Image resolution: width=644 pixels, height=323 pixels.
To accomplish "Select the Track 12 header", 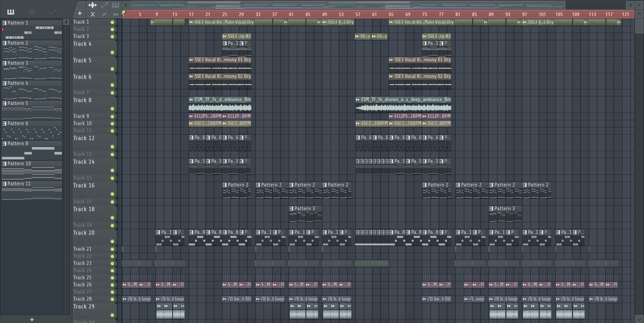I will [95, 142].
